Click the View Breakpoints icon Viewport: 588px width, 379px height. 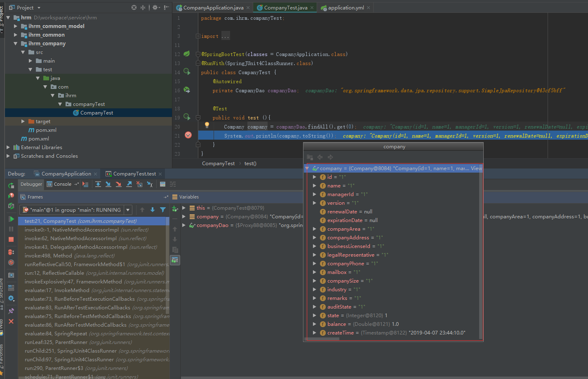point(11,252)
